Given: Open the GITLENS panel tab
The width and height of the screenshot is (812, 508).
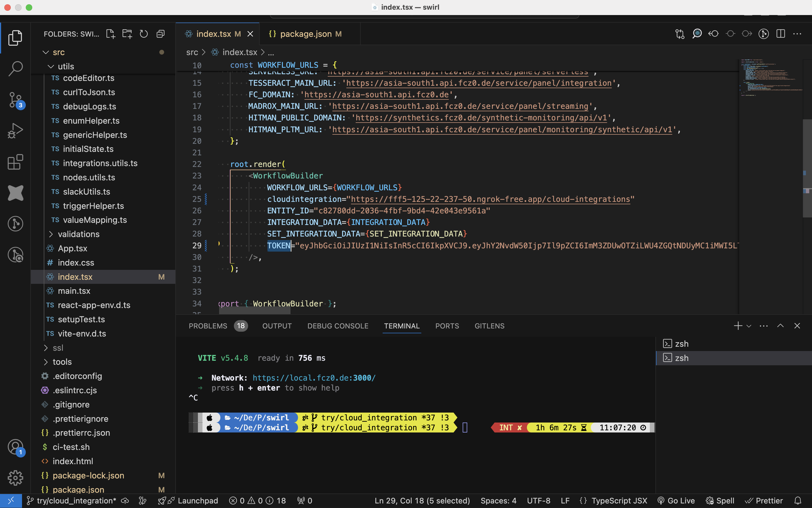Looking at the screenshot, I should tap(489, 326).
